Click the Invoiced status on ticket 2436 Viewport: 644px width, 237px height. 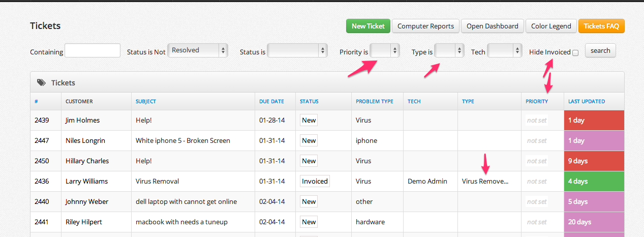pyautogui.click(x=315, y=181)
